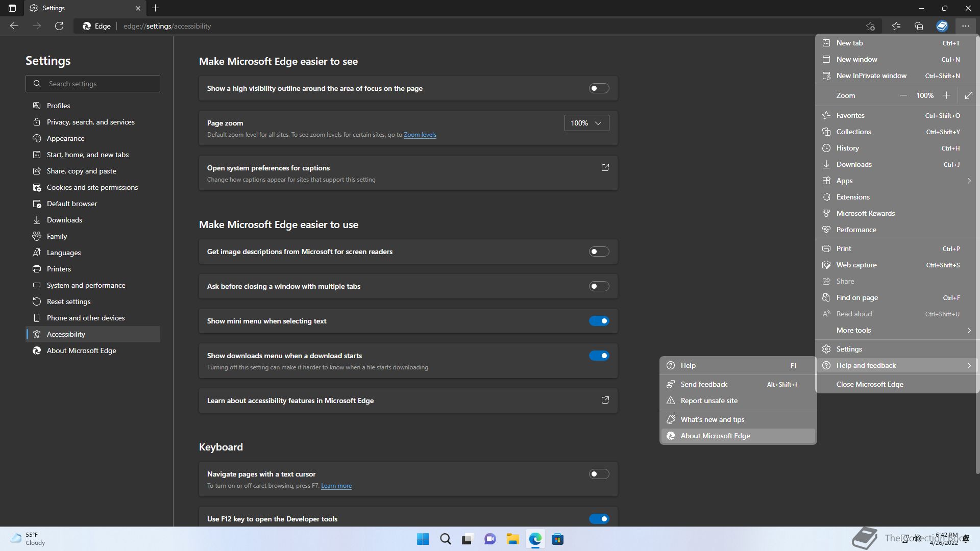
Task: Click the page vertical scrollbar
Action: tap(977, 255)
